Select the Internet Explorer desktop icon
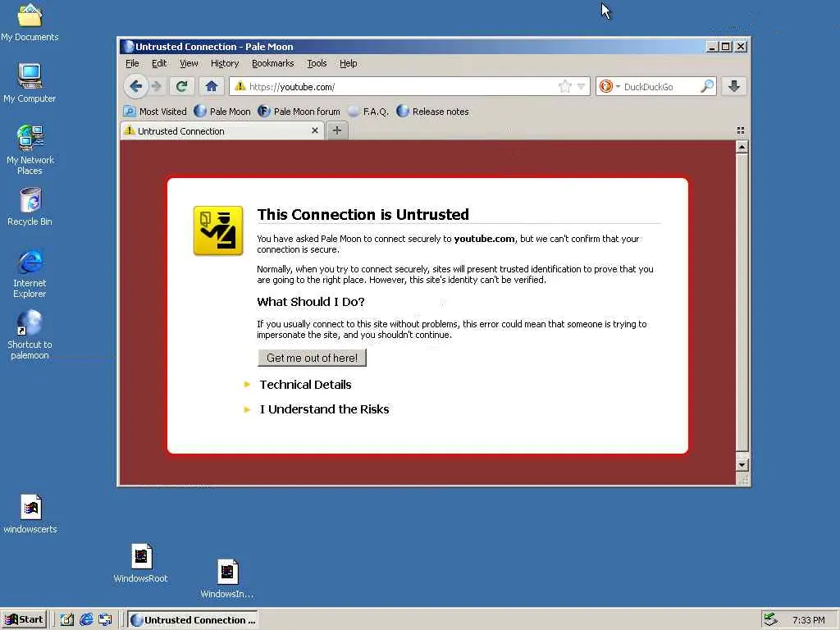The image size is (840, 630). coord(30,274)
